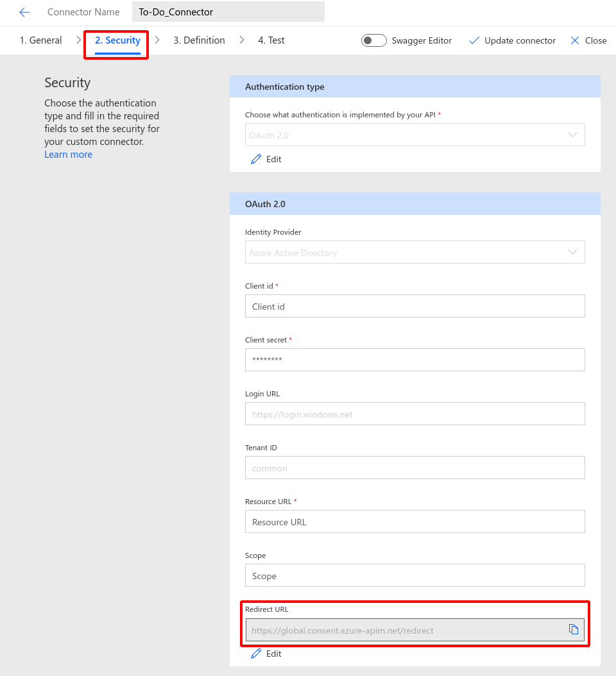The image size is (616, 676).
Task: Click chevron arrow after General step
Action: 78,40
